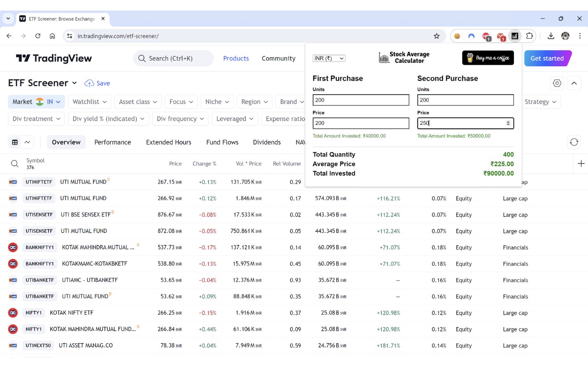This screenshot has width=588, height=368.
Task: Increase Second Purchase price with the stepper
Action: [508, 121]
